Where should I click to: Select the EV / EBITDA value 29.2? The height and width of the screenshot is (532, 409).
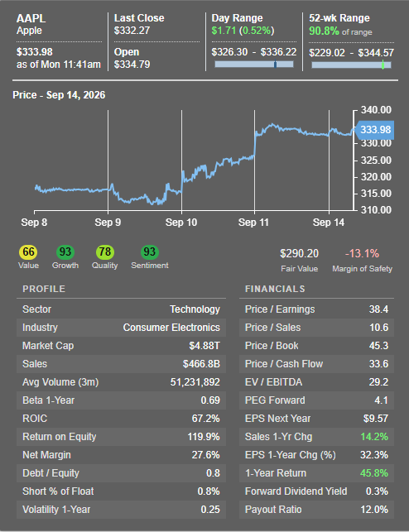pyautogui.click(x=378, y=382)
